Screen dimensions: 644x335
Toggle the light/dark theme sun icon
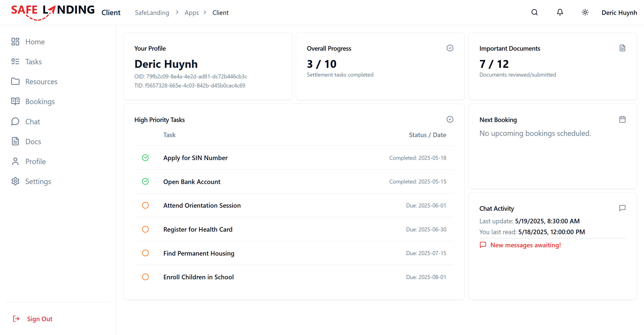[585, 12]
